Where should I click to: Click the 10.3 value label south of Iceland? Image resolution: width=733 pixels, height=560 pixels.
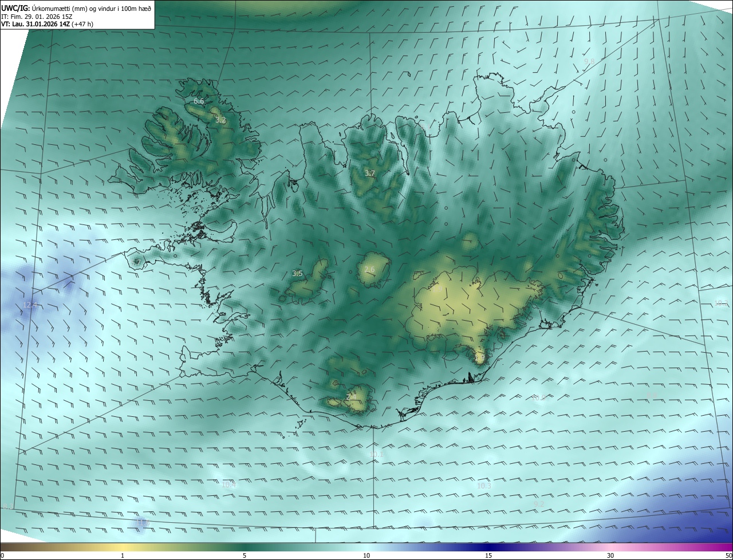click(484, 486)
